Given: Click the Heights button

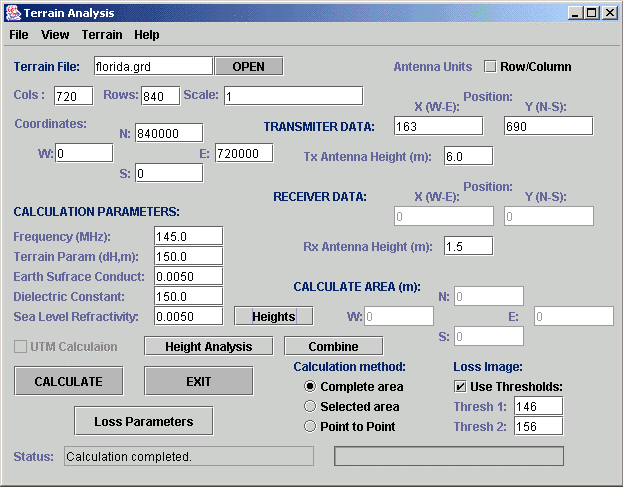Looking at the screenshot, I should click(273, 316).
